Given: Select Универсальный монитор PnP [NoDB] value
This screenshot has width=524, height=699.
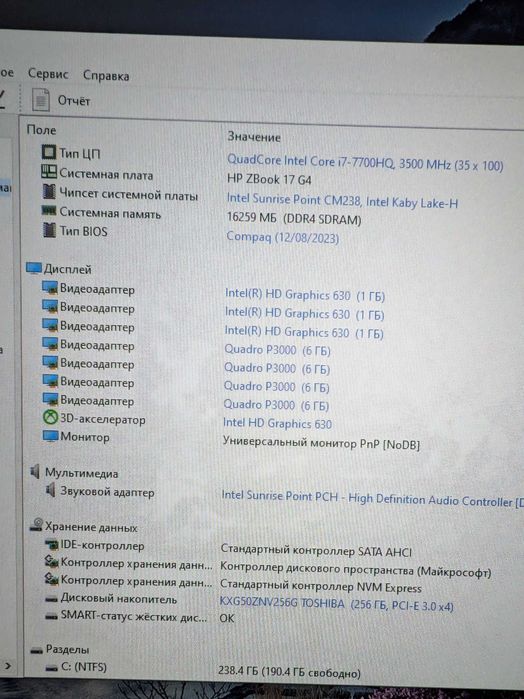Looking at the screenshot, I should pyautogui.click(x=321, y=443).
